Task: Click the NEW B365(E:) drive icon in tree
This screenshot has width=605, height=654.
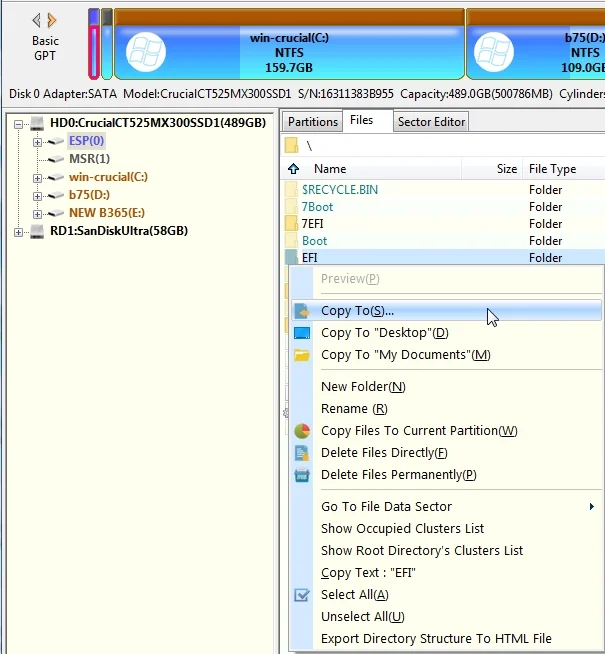Action: [x=56, y=214]
